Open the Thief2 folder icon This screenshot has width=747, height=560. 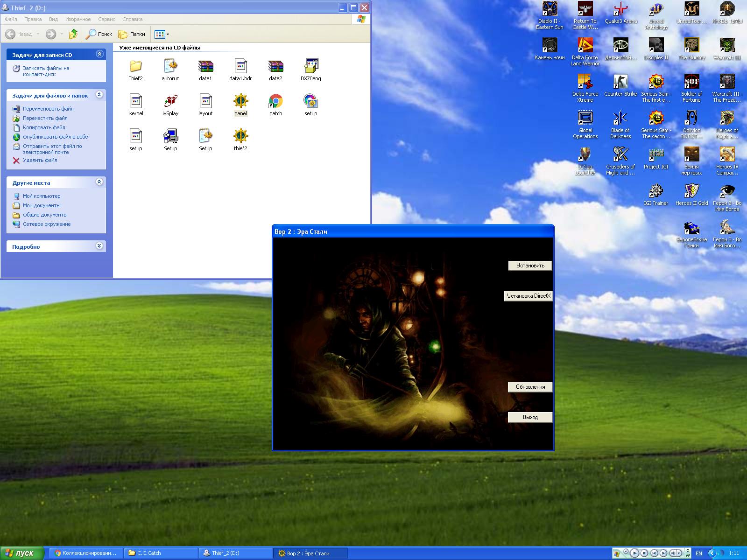135,67
